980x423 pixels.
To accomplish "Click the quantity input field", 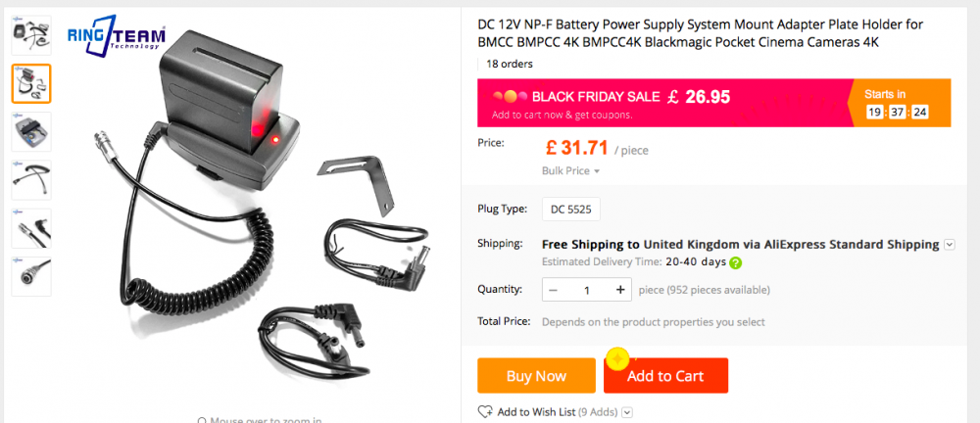I will [x=587, y=290].
